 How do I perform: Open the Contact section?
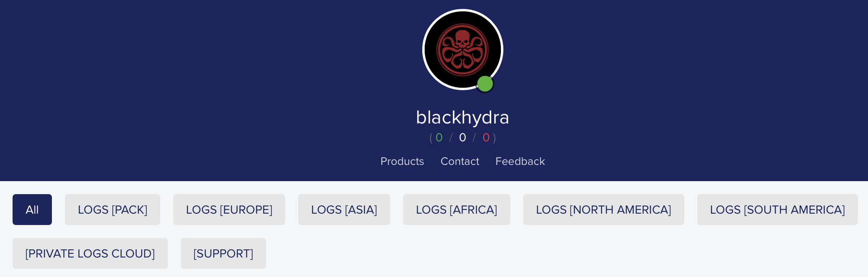(460, 161)
